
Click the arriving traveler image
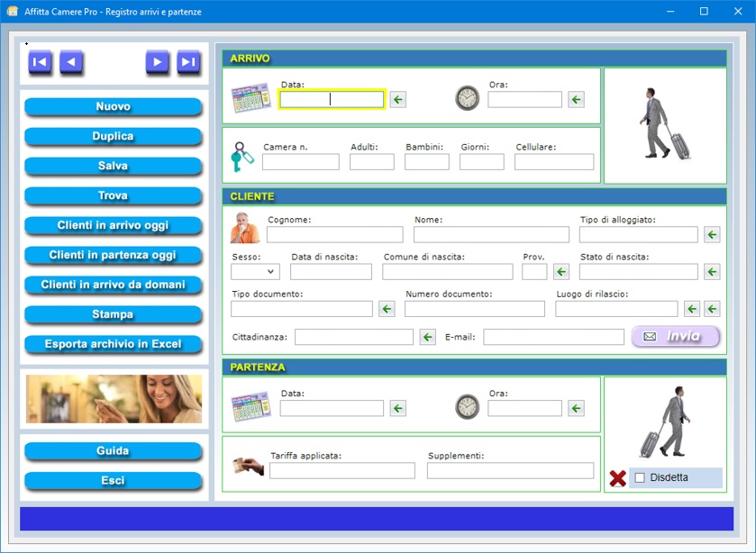point(665,124)
